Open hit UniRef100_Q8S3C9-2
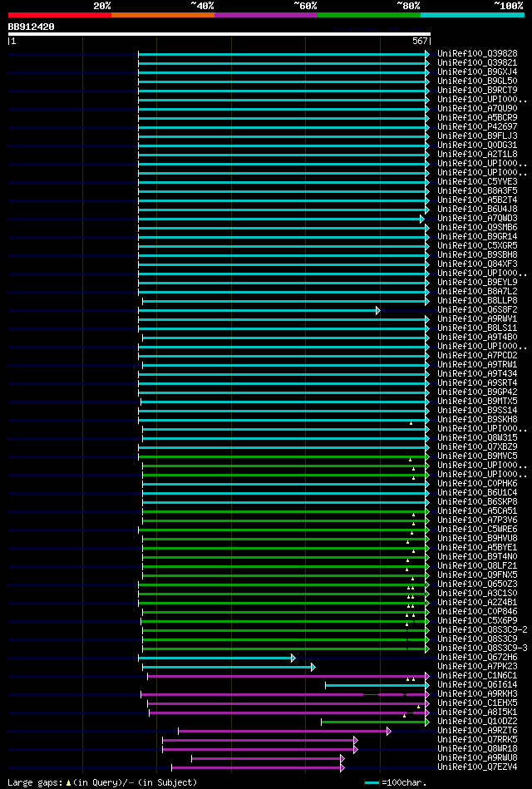This screenshot has height=789, width=532. point(482,630)
